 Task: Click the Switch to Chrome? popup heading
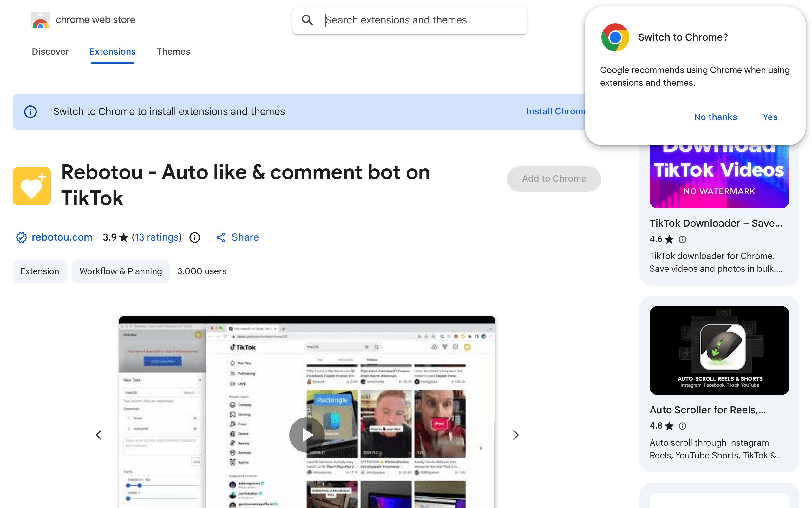[x=683, y=37]
